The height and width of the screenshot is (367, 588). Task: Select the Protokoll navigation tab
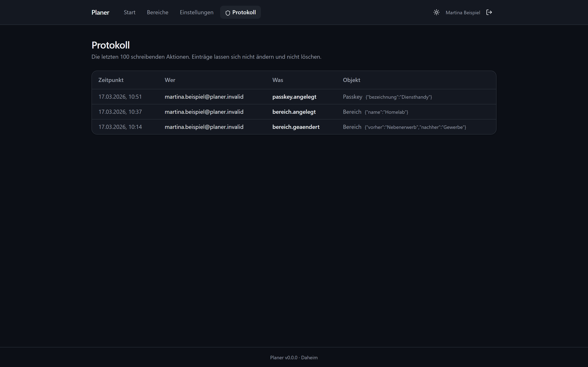pos(240,12)
